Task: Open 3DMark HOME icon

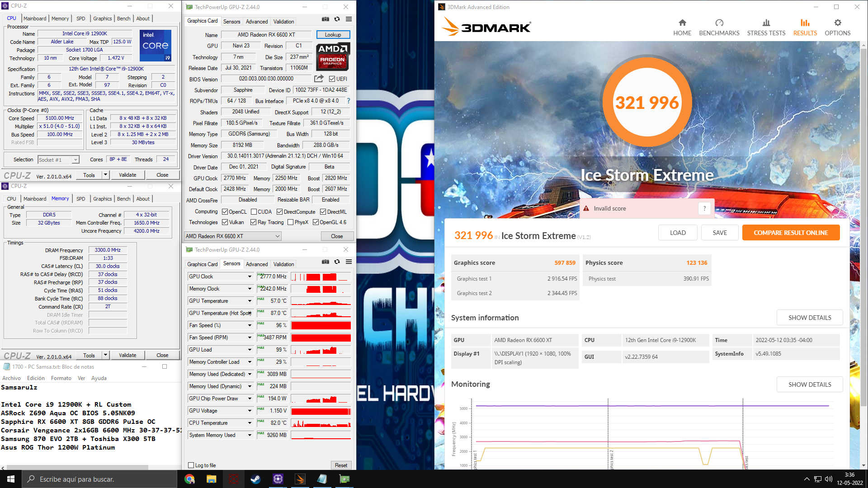Action: tap(682, 23)
